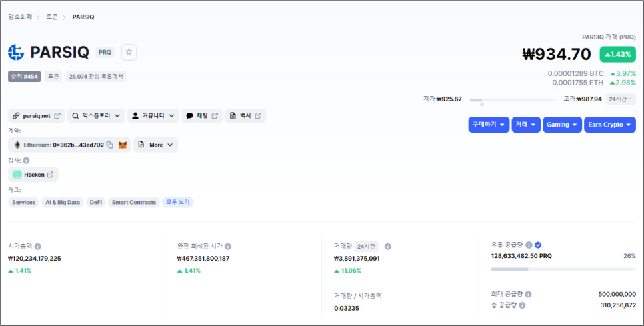Click the PRQ ticker badge
Viewport: 644px width, 326px height.
point(105,52)
